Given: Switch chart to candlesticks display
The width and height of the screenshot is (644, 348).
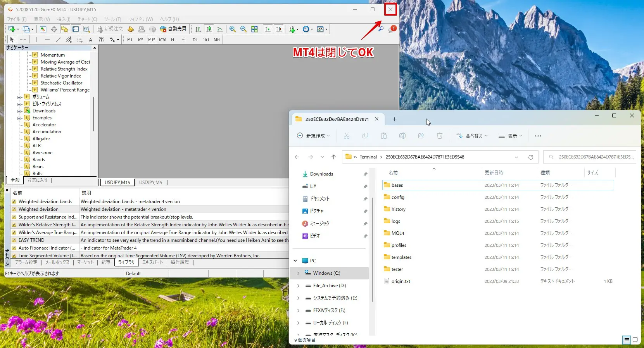Looking at the screenshot, I should pyautogui.click(x=209, y=29).
